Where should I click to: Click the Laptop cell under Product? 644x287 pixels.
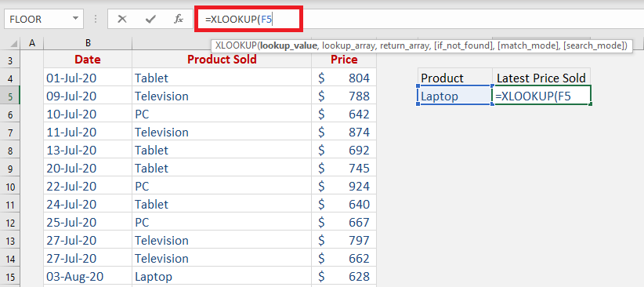(454, 96)
